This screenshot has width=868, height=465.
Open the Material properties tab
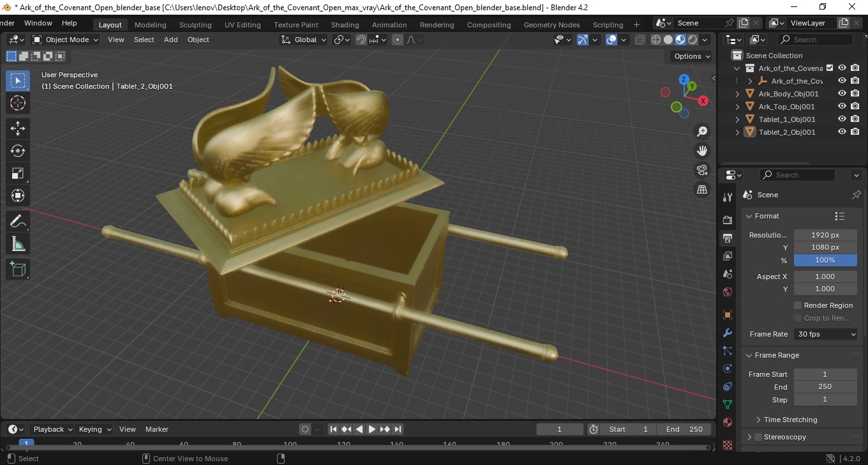click(x=727, y=422)
